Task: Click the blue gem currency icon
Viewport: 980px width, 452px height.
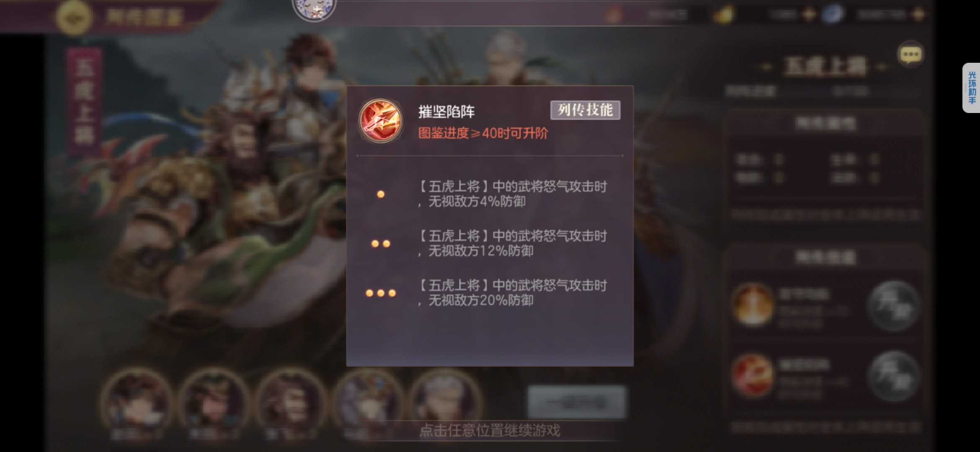Action: click(x=833, y=15)
